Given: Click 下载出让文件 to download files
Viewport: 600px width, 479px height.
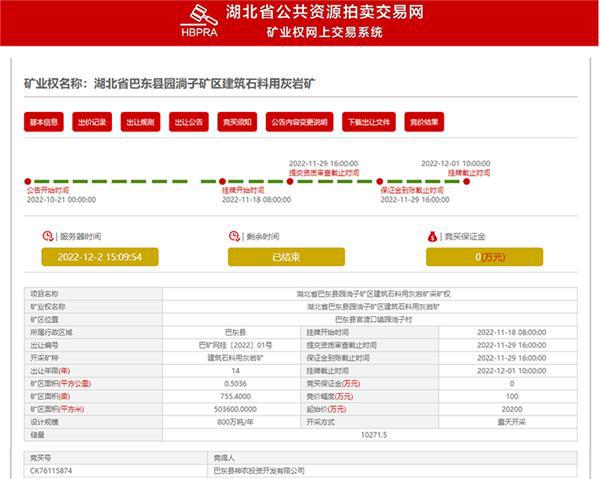Looking at the screenshot, I should pyautogui.click(x=367, y=122).
